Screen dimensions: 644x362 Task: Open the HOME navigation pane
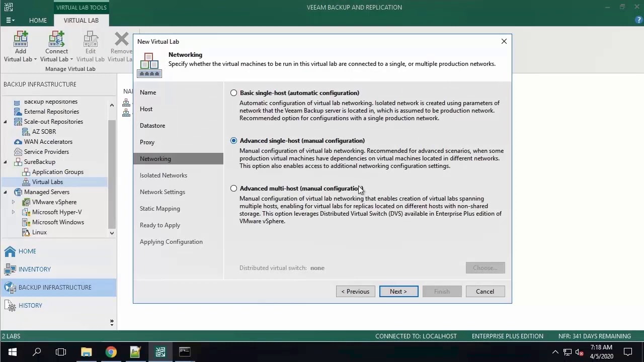(58, 251)
